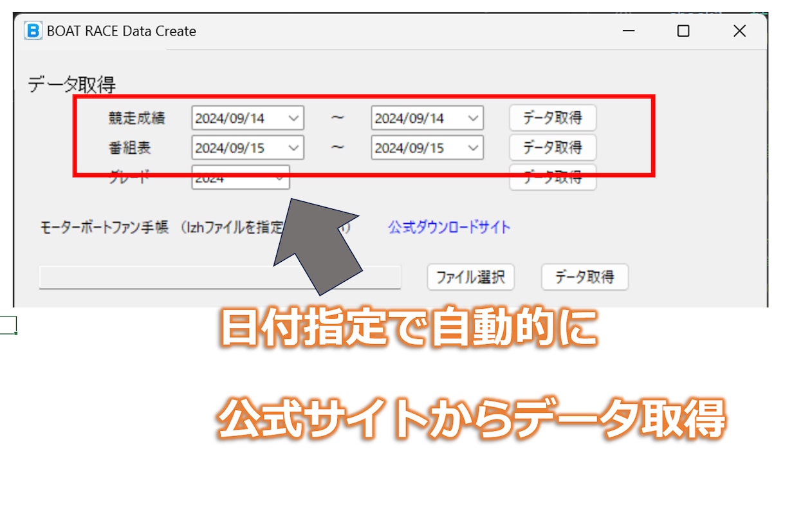785x532 pixels.
Task: Click the lzh file path field
Action: [220, 277]
